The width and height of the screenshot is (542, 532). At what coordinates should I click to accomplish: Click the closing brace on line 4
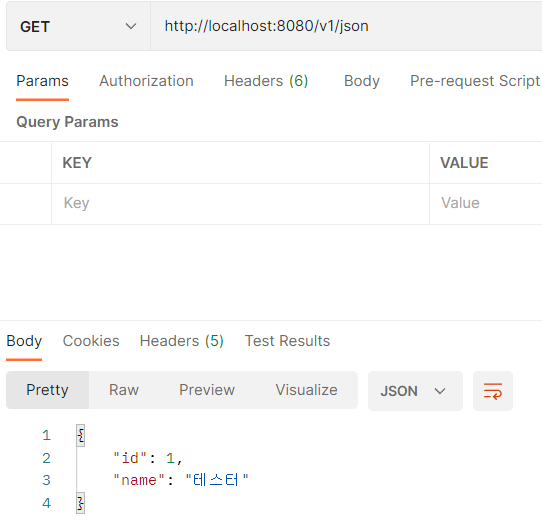click(x=81, y=503)
